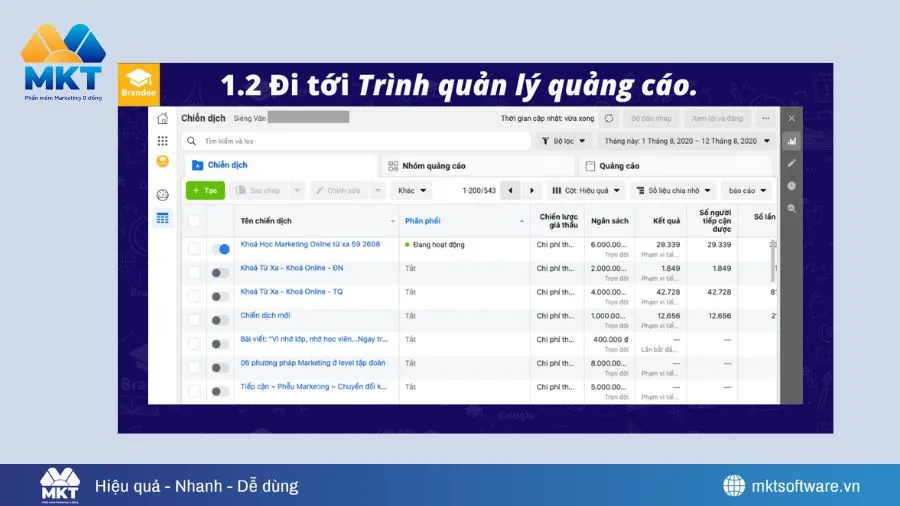Check the box for Khoá Từ Xa - ĐN row
This screenshot has width=900, height=506.
click(x=194, y=272)
